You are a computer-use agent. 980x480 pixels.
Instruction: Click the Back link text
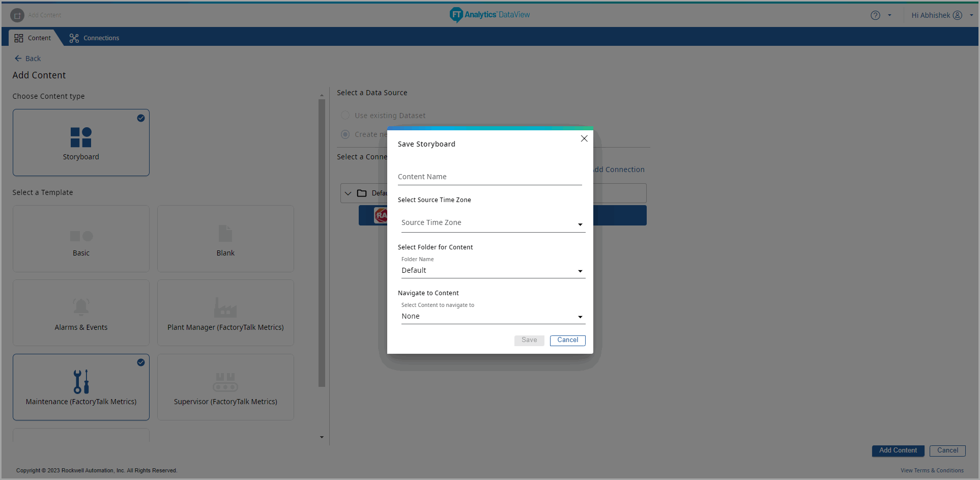(x=33, y=59)
